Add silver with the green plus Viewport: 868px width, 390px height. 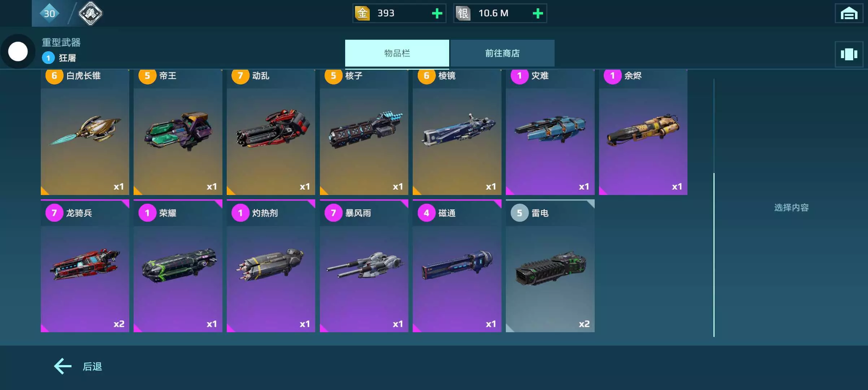coord(538,13)
